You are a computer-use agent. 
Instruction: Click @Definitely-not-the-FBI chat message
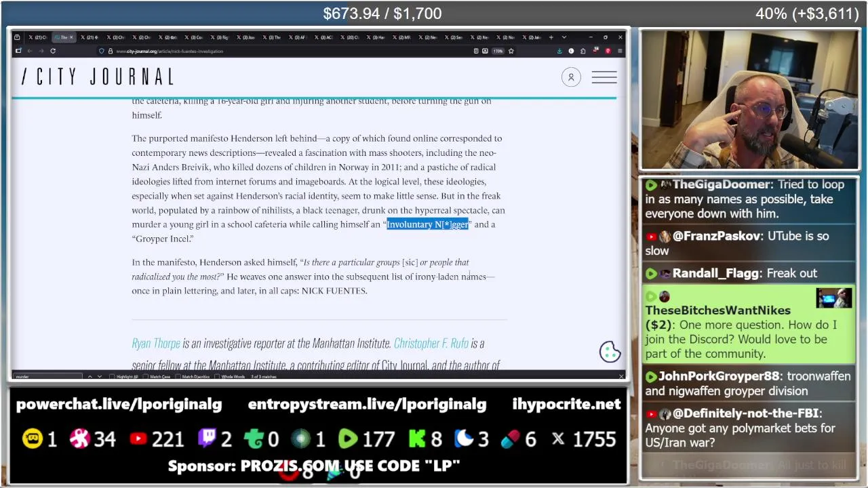[749, 428]
